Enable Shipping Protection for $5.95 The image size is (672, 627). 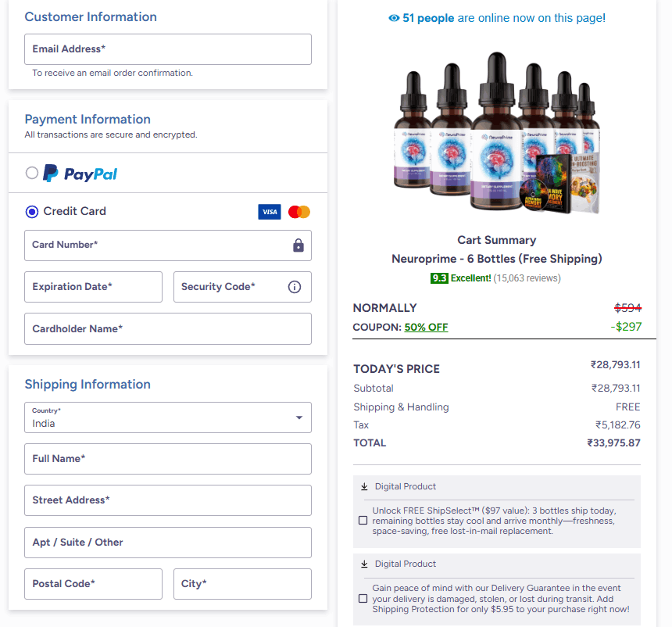coord(363,598)
